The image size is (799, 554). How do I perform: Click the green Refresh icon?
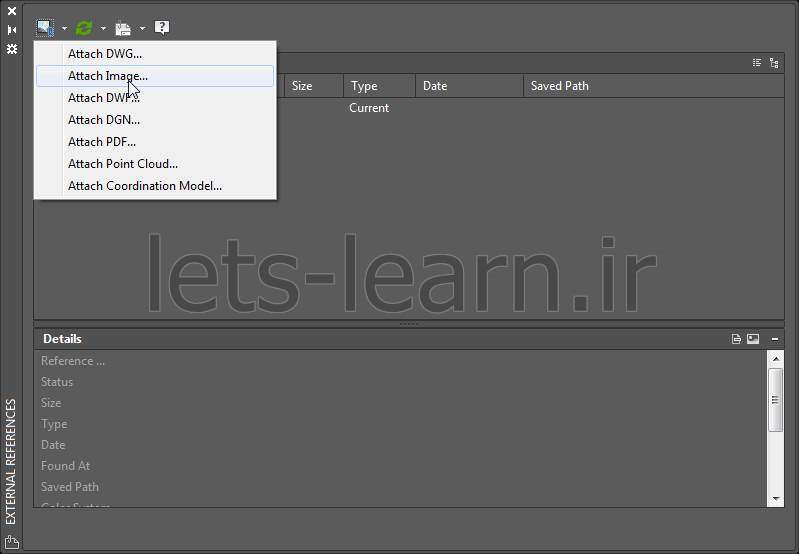click(84, 28)
